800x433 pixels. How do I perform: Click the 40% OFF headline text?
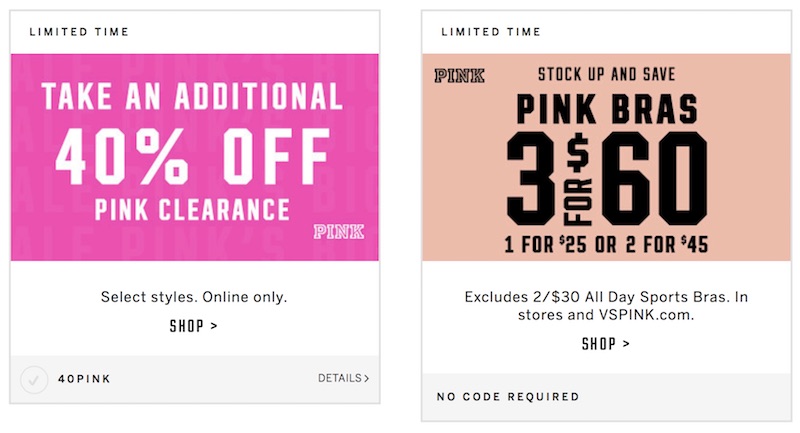coord(192,156)
